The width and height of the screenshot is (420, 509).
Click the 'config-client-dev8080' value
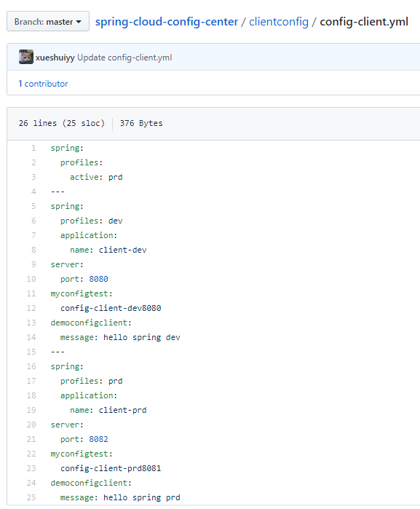click(111, 309)
